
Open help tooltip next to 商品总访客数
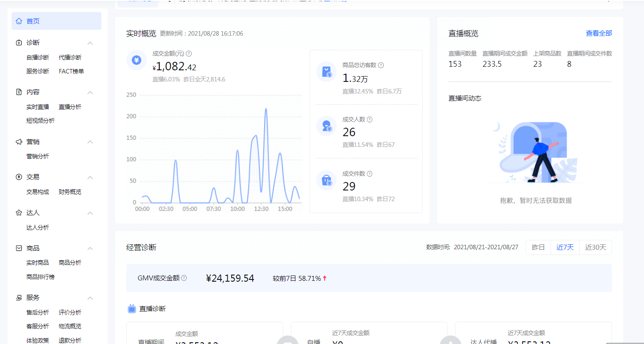pyautogui.click(x=381, y=65)
